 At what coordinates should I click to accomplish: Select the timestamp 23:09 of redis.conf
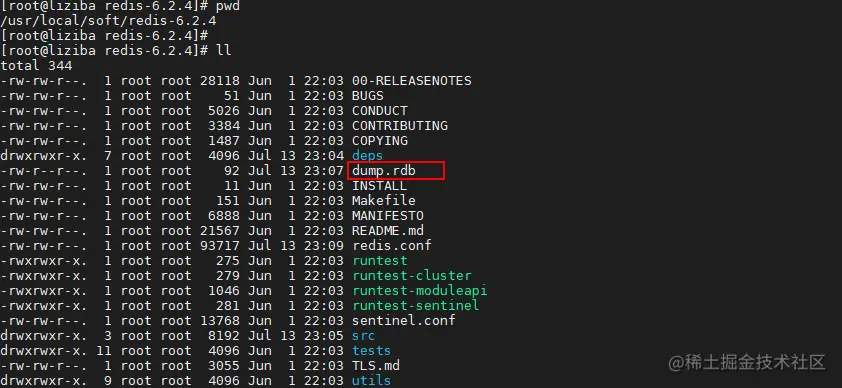(324, 246)
